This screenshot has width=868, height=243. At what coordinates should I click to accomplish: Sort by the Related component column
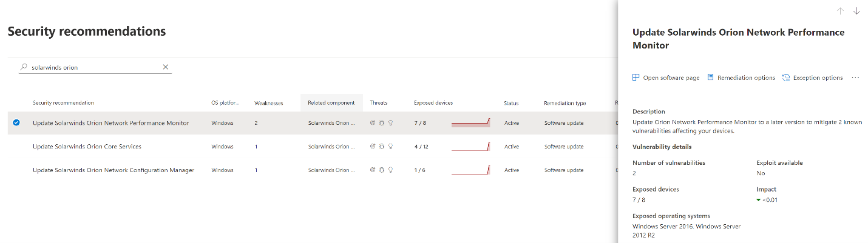point(331,103)
